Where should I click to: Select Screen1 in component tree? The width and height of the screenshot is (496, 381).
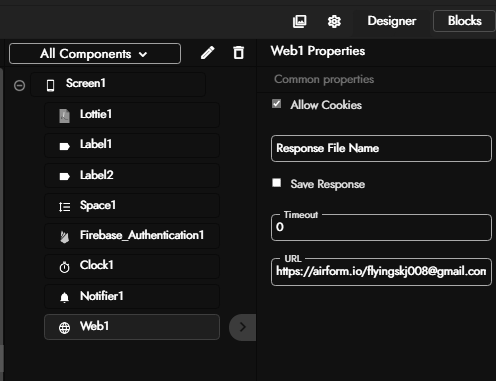click(118, 84)
